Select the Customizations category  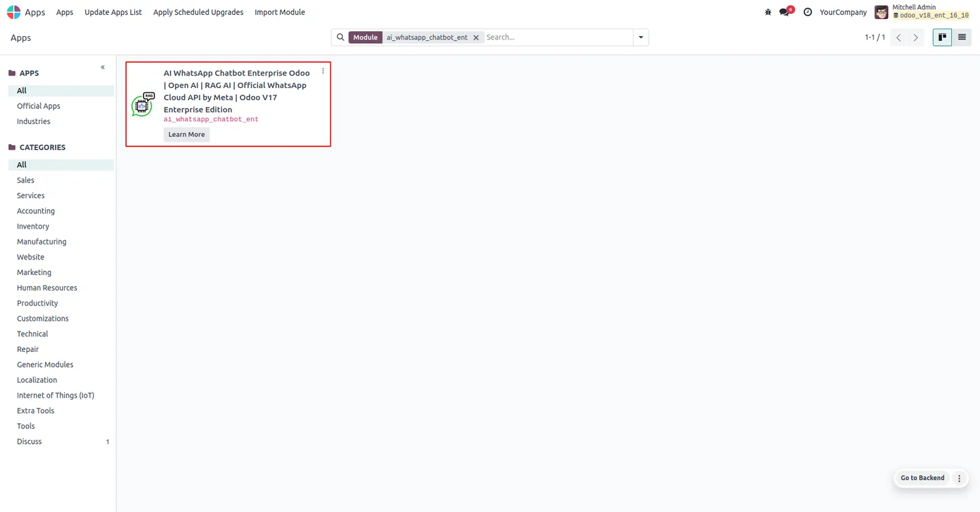click(x=61, y=319)
